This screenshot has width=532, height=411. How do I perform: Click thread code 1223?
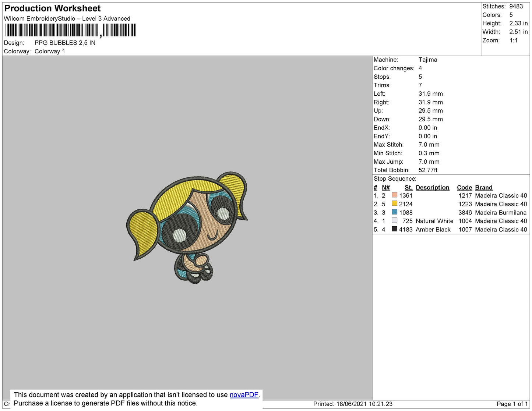[465, 204]
